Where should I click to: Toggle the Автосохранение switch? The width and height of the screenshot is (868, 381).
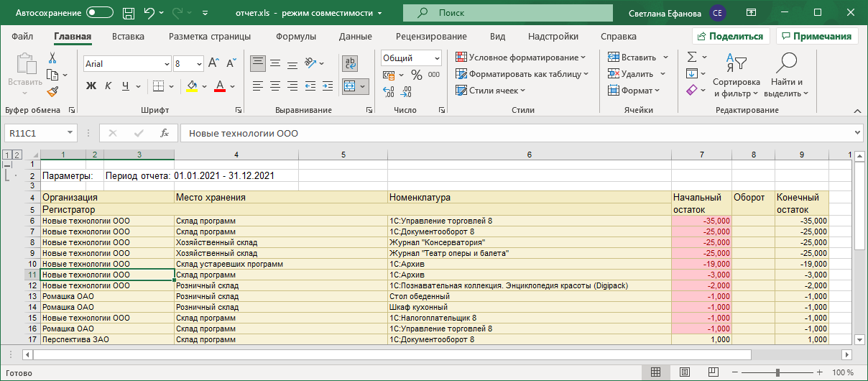99,13
